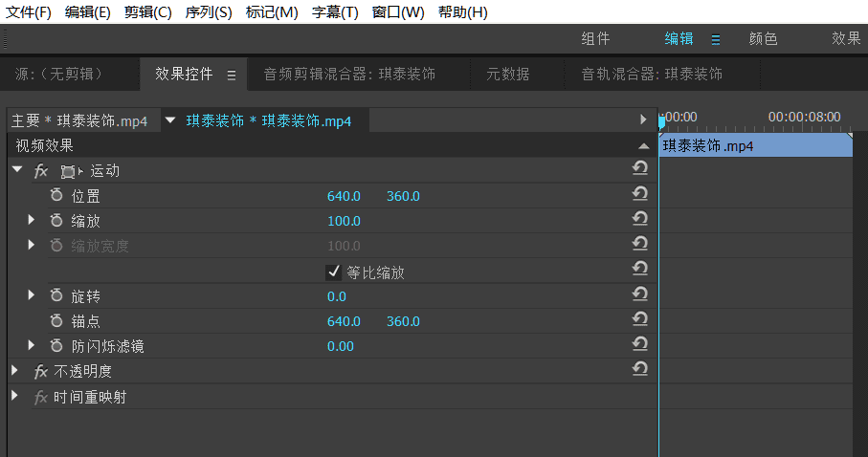Open 编辑 workspace menu icon

tap(716, 40)
